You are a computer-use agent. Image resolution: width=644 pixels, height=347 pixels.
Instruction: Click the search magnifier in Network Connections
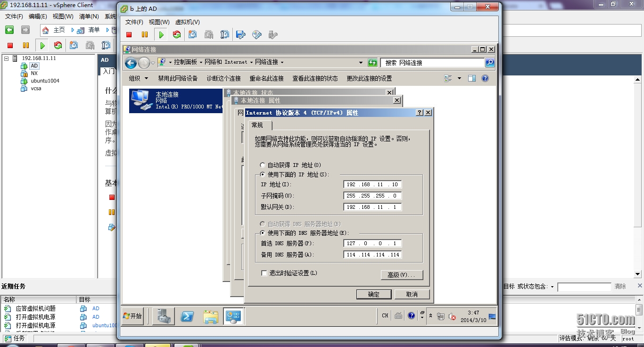tap(490, 62)
